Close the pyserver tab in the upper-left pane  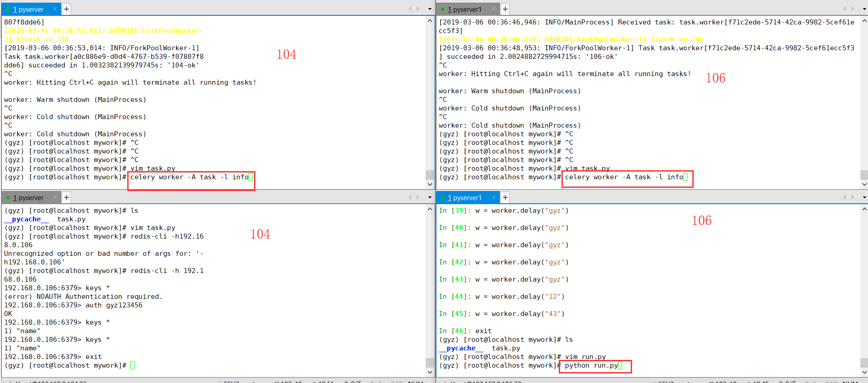click(x=55, y=9)
